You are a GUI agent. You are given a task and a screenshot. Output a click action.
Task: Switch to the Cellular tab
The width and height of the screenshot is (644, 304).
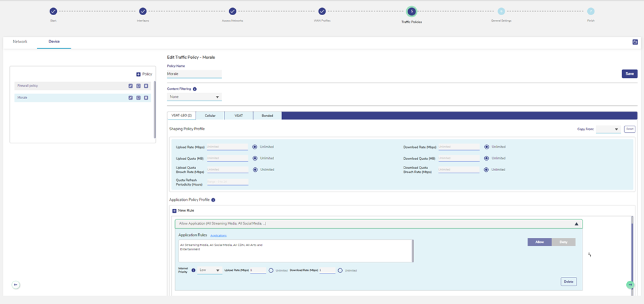click(x=210, y=116)
